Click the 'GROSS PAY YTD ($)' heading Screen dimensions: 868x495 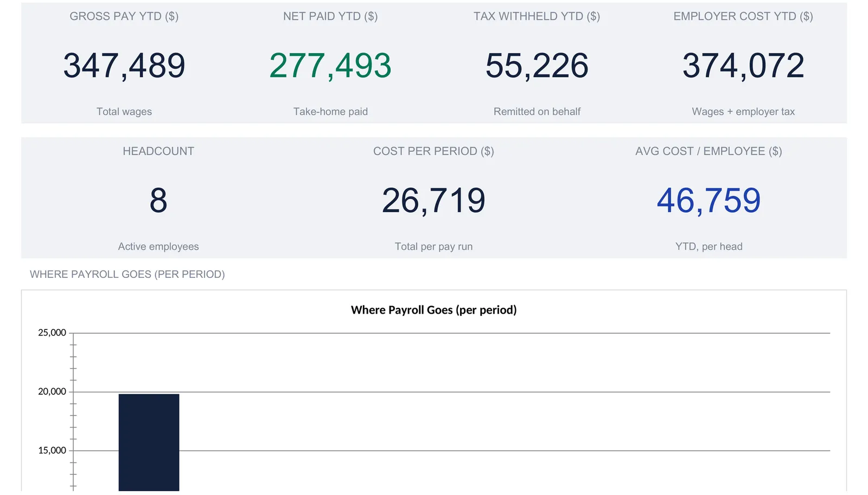coord(124,16)
